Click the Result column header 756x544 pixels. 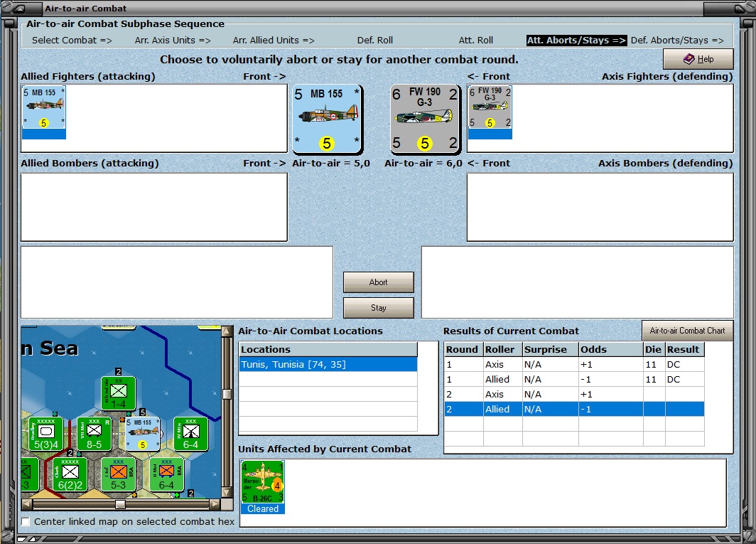click(x=685, y=349)
